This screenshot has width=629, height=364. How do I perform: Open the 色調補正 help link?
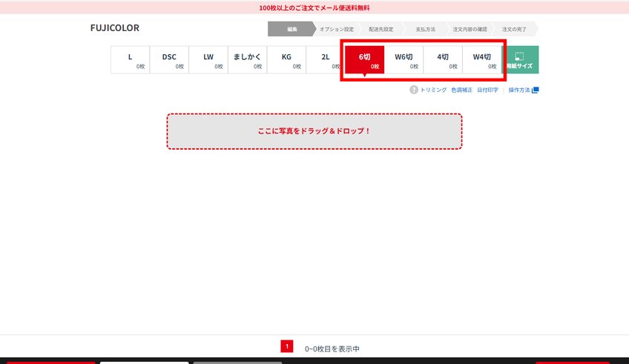(461, 90)
